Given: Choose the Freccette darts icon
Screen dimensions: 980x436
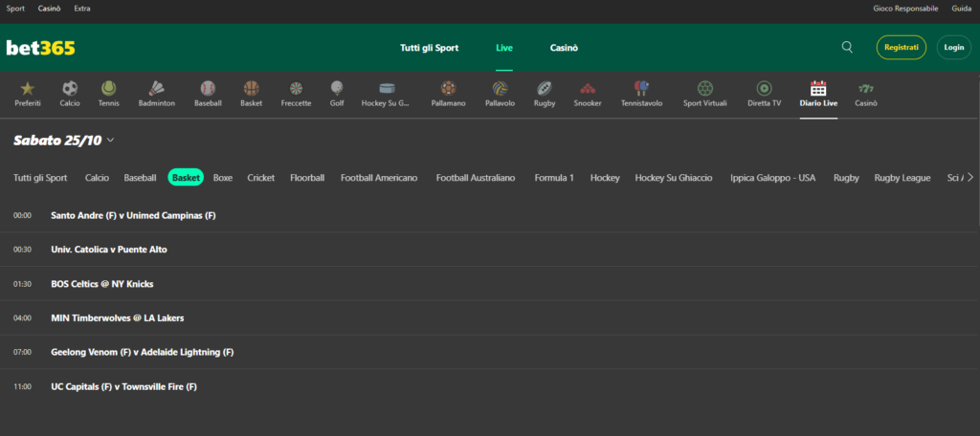Looking at the screenshot, I should (x=296, y=89).
